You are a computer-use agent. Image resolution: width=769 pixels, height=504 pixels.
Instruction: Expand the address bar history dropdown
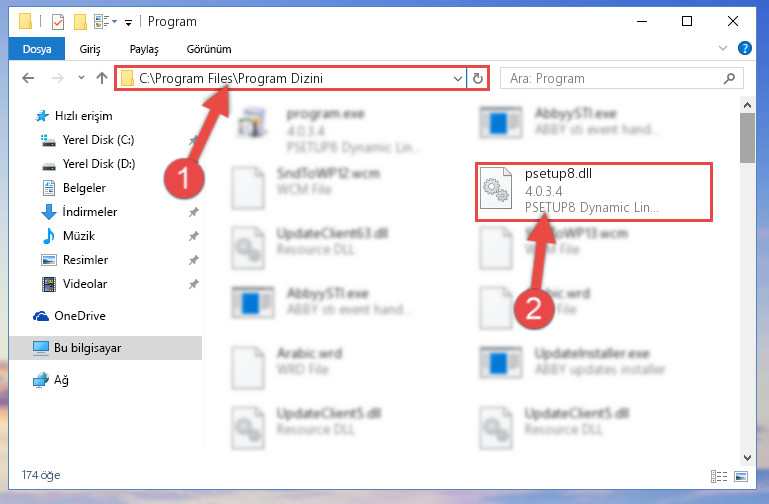pyautogui.click(x=458, y=78)
